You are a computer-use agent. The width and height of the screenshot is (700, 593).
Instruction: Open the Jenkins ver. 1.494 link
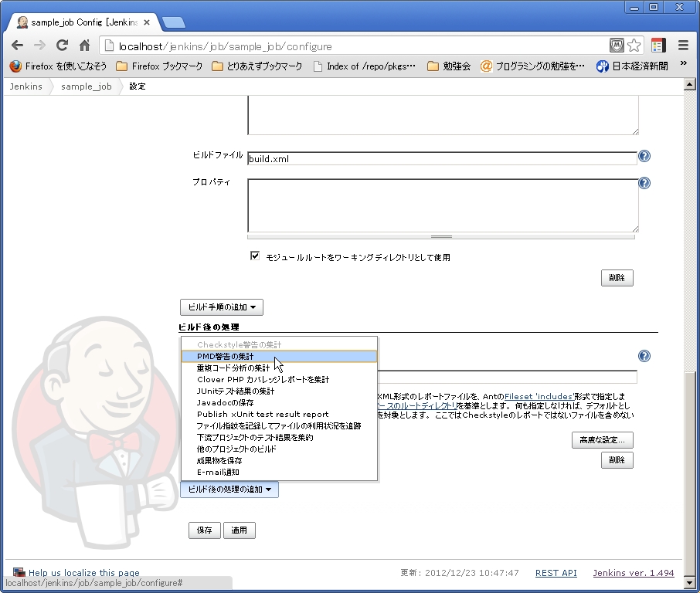pos(633,573)
